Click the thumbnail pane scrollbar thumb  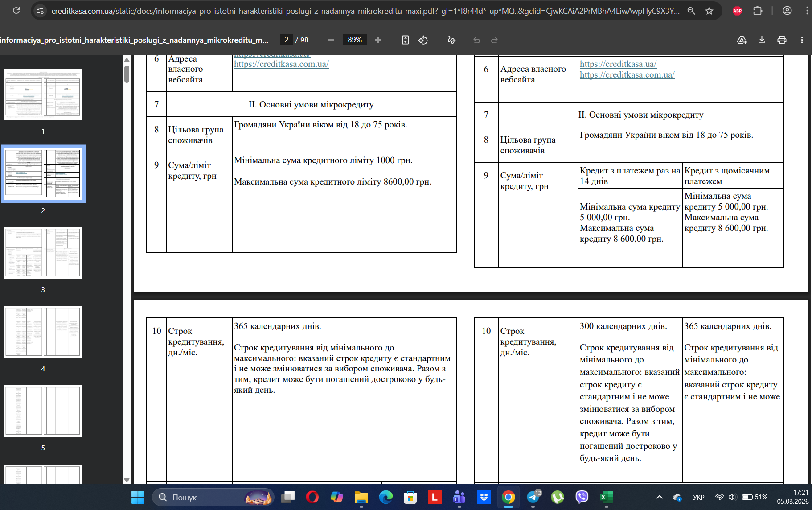(x=127, y=74)
